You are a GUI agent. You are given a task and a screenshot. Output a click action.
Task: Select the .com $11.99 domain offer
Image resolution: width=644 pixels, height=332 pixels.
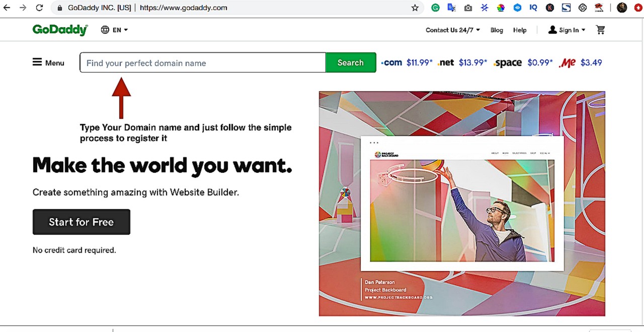coord(407,62)
